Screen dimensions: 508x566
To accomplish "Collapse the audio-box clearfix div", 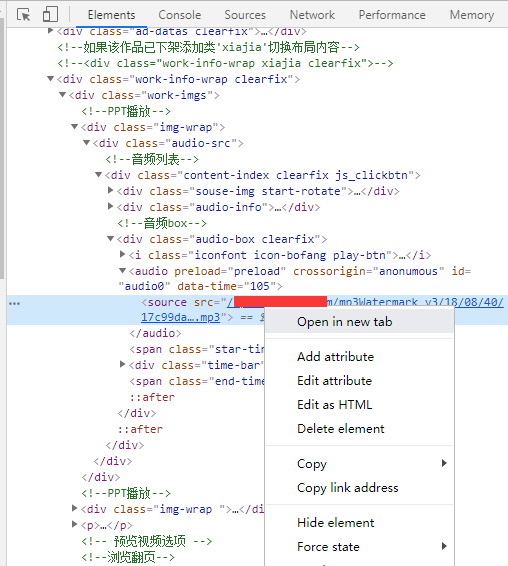I will (x=110, y=239).
